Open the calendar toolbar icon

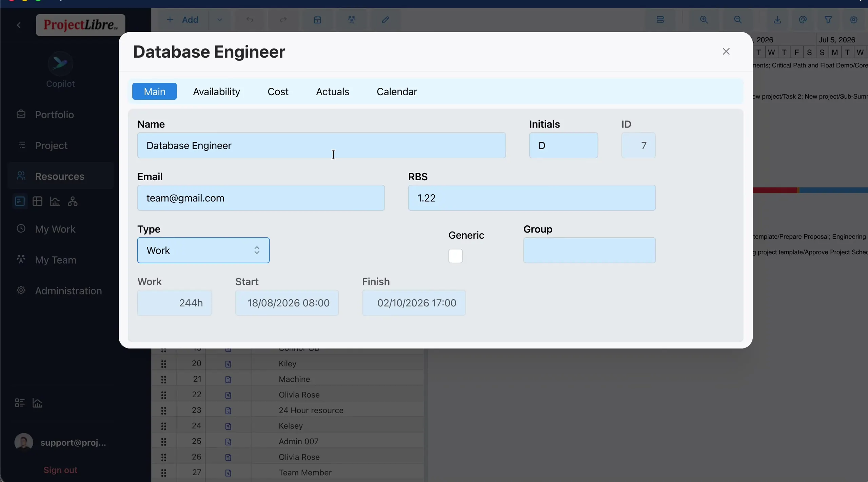[317, 20]
